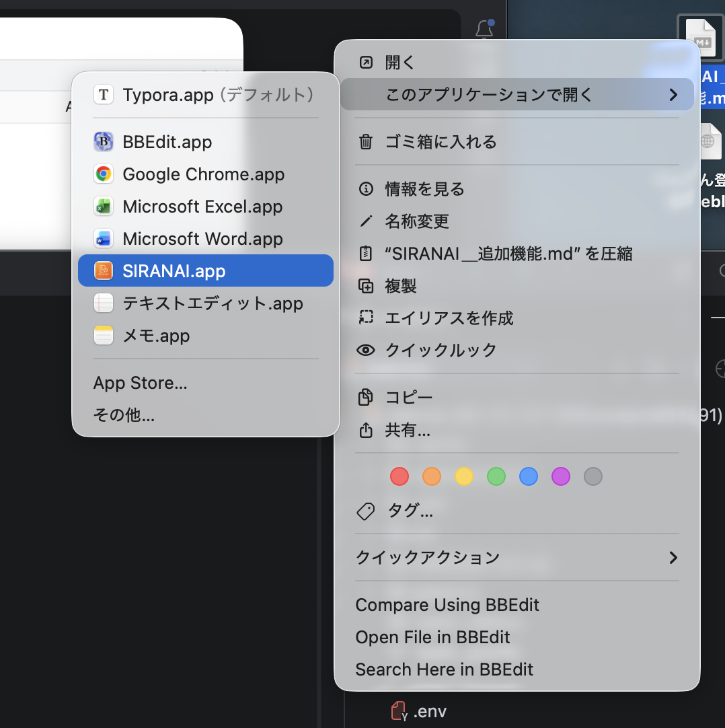Click the yellow メモ app icon

(x=104, y=335)
